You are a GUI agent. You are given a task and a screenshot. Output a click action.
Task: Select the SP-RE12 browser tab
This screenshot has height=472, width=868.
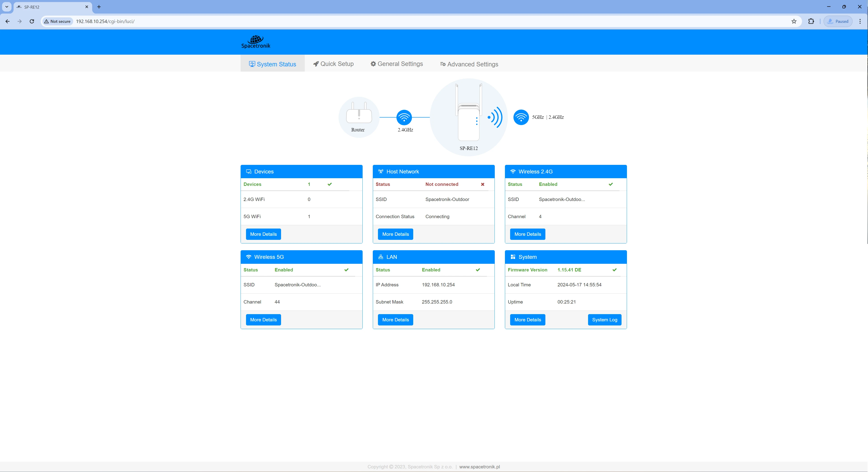tap(53, 7)
